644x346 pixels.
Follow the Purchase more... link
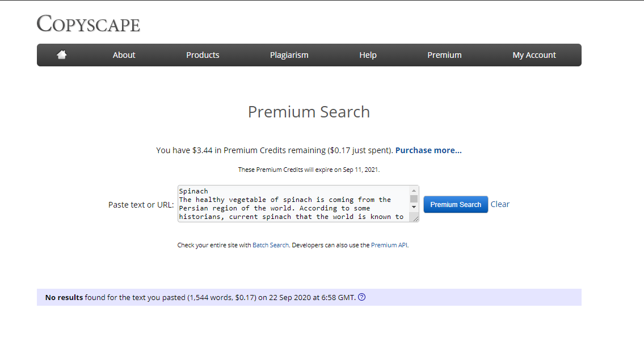[428, 150]
